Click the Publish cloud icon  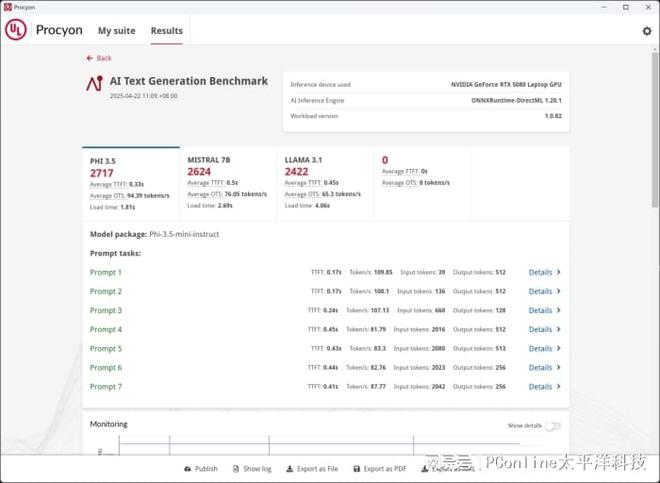[x=188, y=469]
